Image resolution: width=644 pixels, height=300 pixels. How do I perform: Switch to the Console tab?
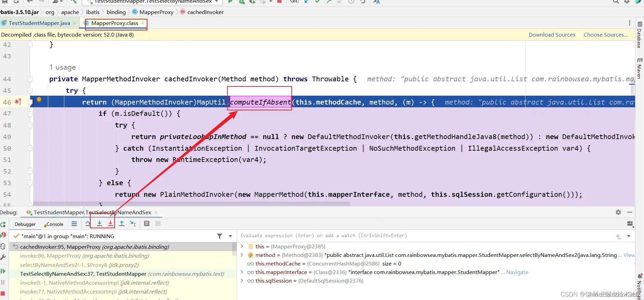[x=54, y=224]
